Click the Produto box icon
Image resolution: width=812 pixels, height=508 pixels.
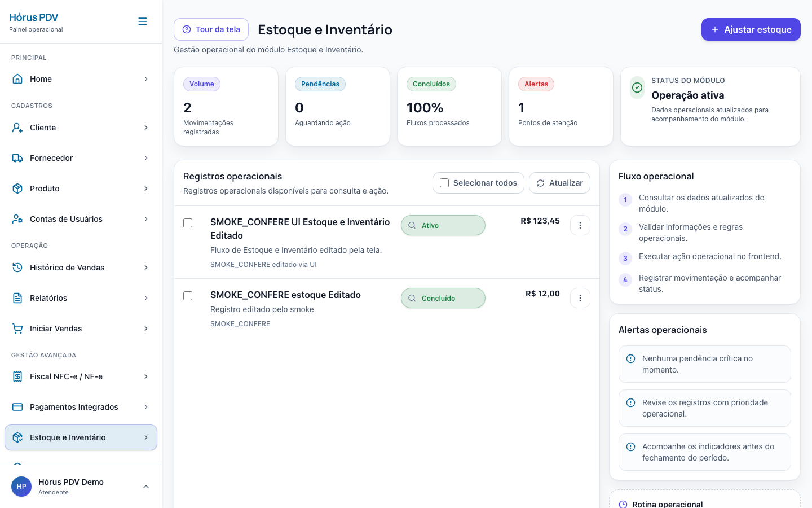(17, 189)
